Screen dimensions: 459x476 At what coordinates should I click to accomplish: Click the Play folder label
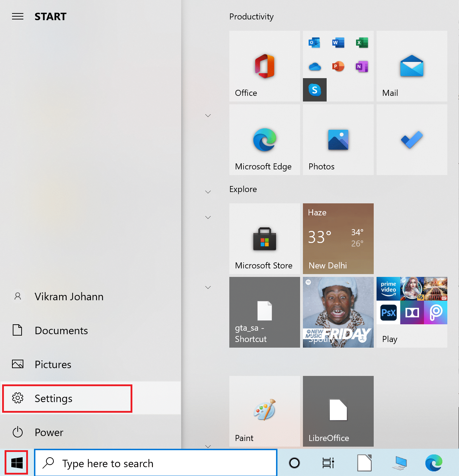(390, 339)
